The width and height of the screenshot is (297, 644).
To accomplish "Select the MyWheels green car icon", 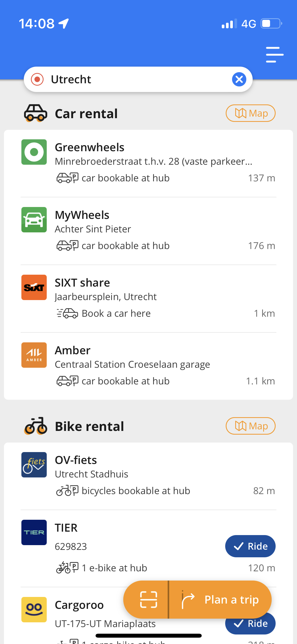I will pos(34,220).
